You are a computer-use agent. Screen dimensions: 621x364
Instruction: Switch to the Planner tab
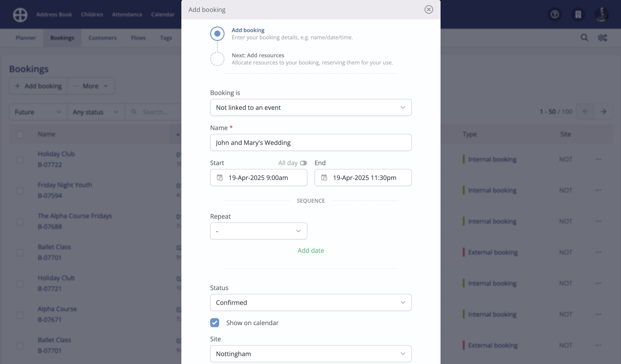pyautogui.click(x=26, y=38)
